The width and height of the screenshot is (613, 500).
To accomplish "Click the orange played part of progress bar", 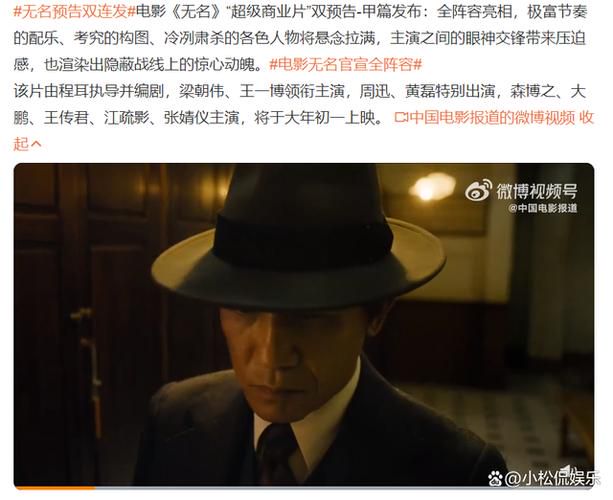I will [x=55, y=487].
